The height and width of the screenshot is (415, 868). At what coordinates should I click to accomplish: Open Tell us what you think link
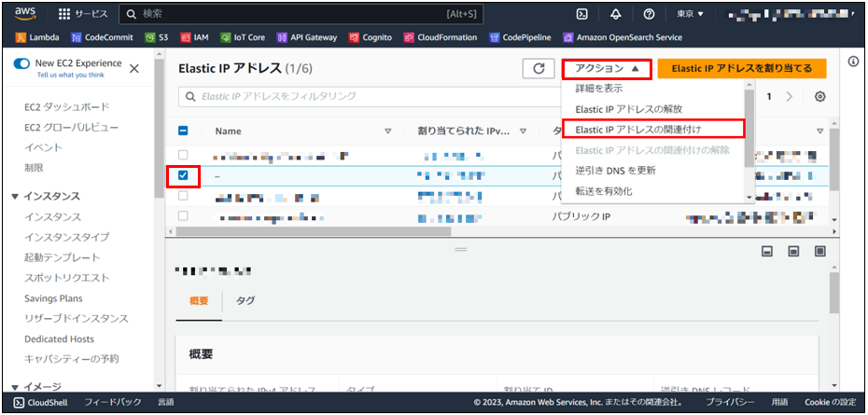coord(70,75)
